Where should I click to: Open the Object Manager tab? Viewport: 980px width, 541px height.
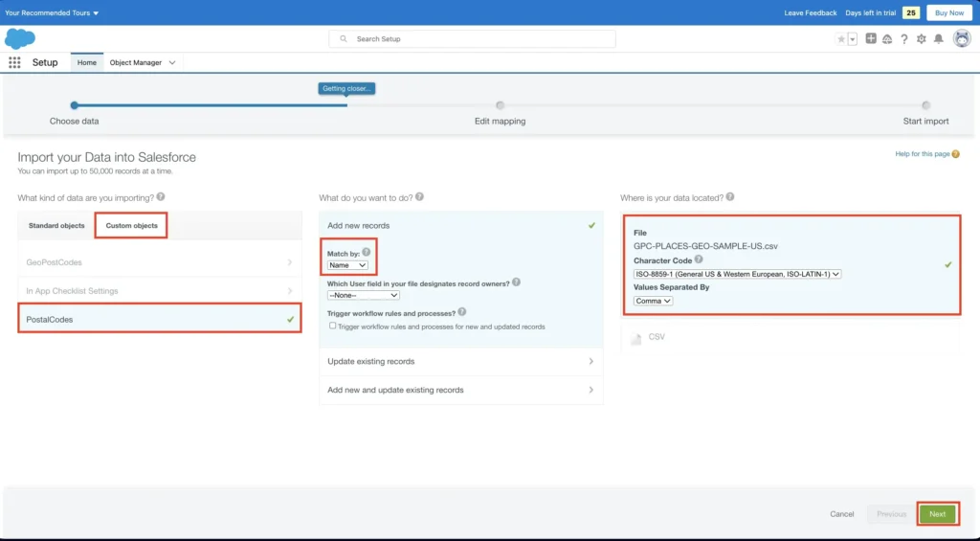click(x=136, y=62)
